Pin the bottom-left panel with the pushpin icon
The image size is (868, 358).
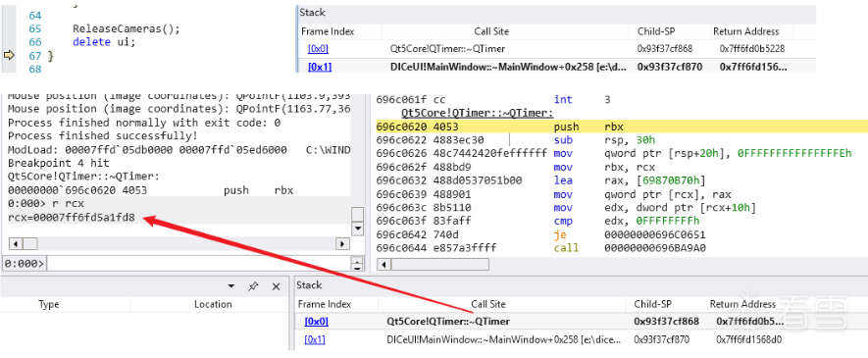coord(253,286)
